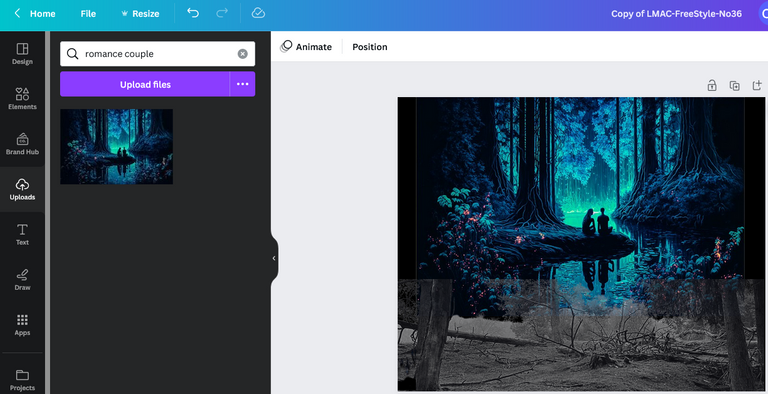Click the Upload files button
This screenshot has height=394, width=768.
(x=145, y=84)
